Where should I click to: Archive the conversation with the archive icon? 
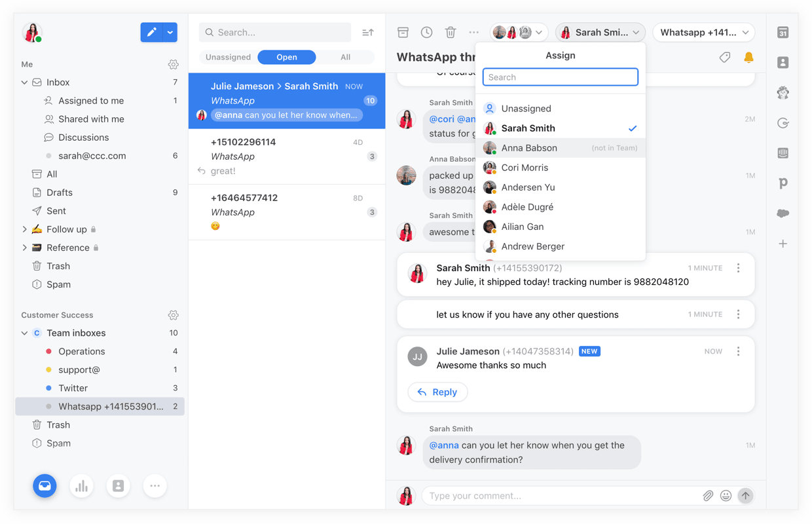[x=403, y=32]
